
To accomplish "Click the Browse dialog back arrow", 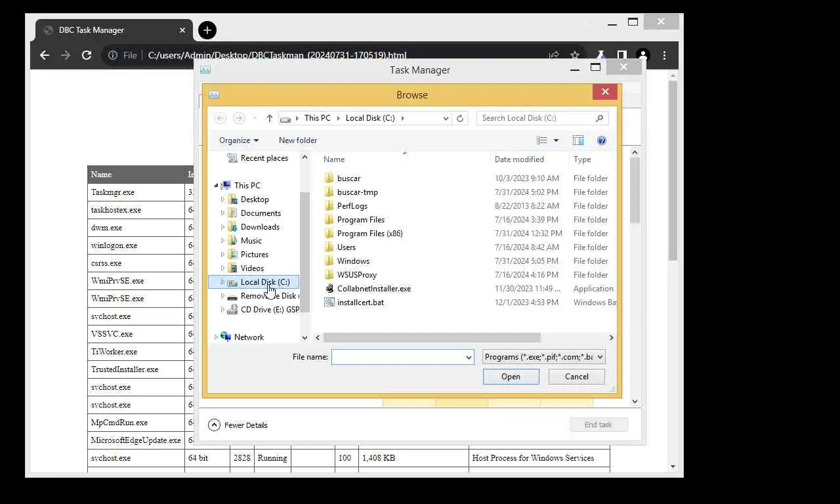I will pyautogui.click(x=220, y=118).
